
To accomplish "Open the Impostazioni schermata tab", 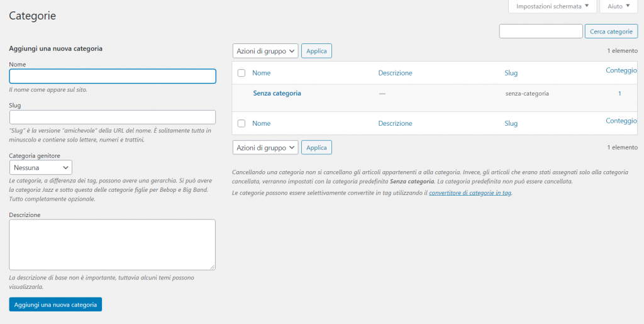I will tap(552, 6).
